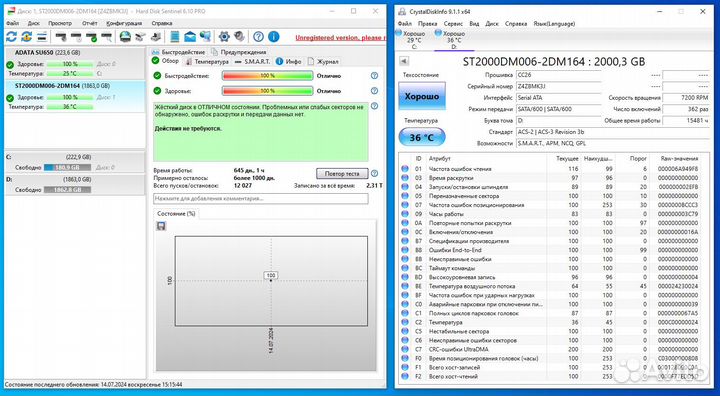Select ADATA SU650 disk in list
The width and height of the screenshot is (720, 396).
click(x=75, y=63)
